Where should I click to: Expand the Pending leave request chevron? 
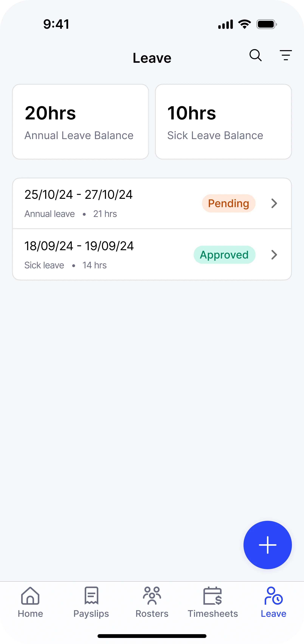(x=274, y=204)
